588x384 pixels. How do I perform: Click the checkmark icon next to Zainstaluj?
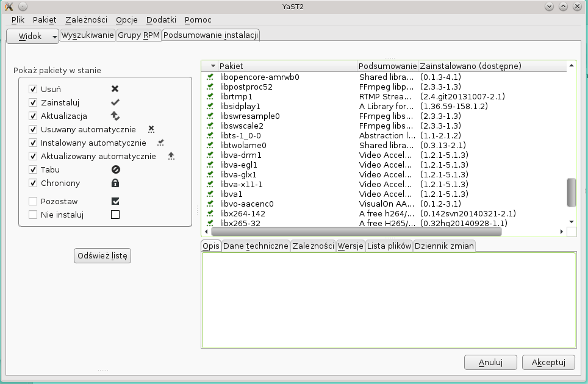pyautogui.click(x=115, y=102)
